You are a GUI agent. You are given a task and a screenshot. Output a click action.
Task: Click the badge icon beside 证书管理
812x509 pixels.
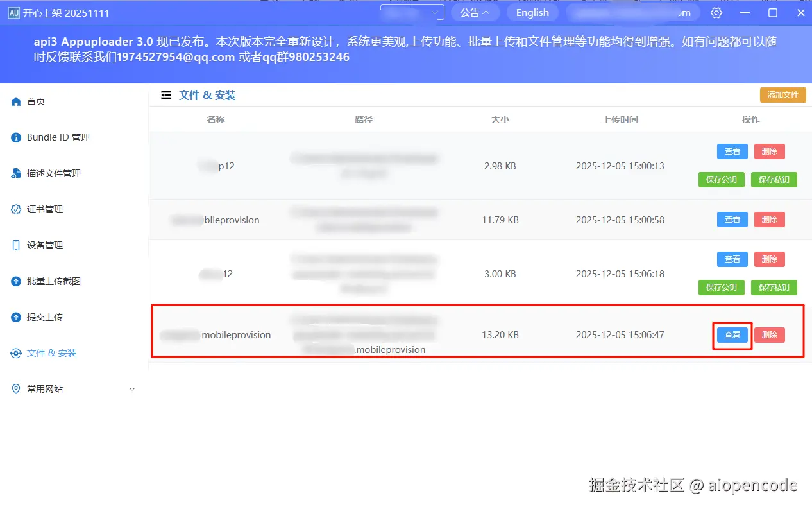point(16,209)
